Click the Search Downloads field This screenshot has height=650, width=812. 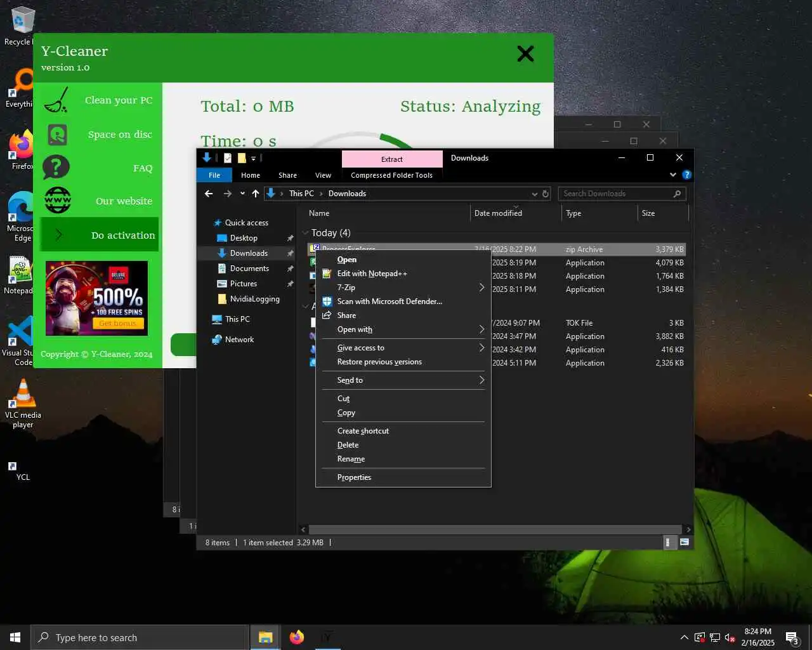tap(622, 194)
